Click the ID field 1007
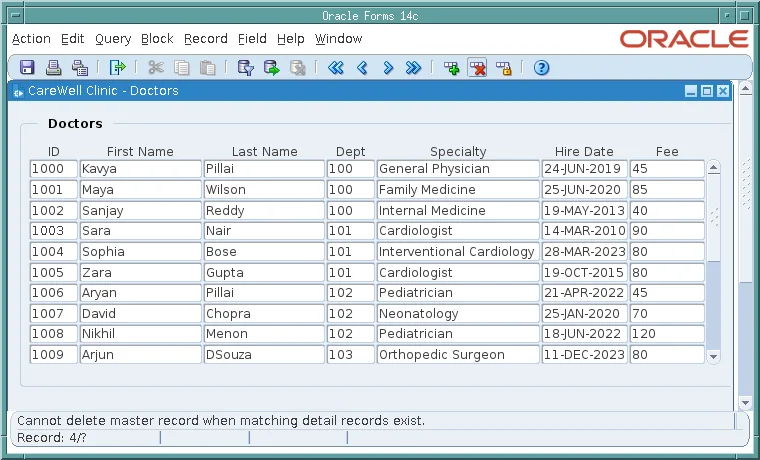The height and width of the screenshot is (460, 760). click(53, 314)
